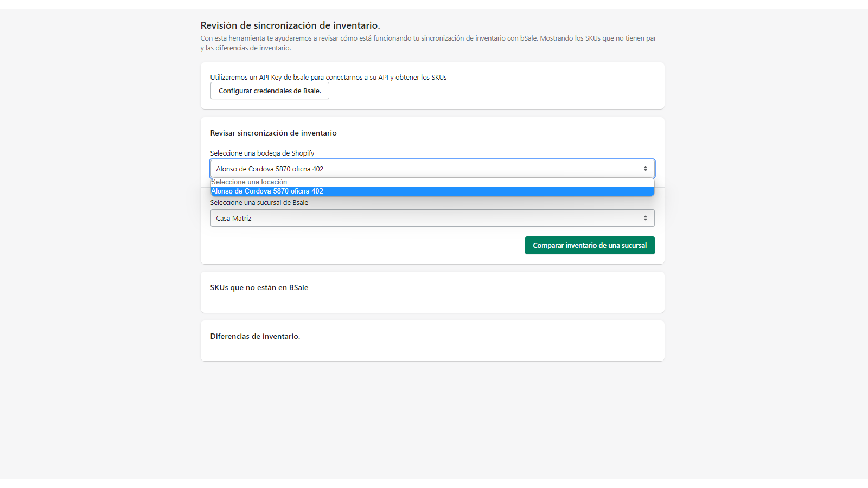Click the Casa Matriz select arrow icon
The height and width of the screenshot is (488, 868).
[645, 218]
